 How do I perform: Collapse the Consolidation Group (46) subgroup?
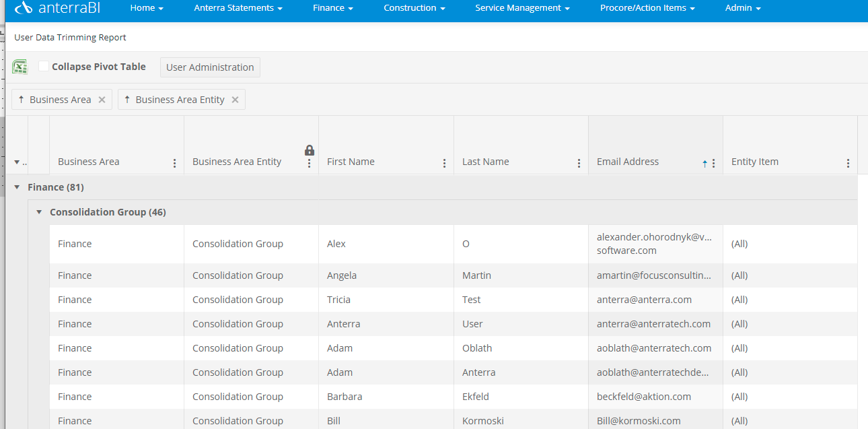(39, 212)
